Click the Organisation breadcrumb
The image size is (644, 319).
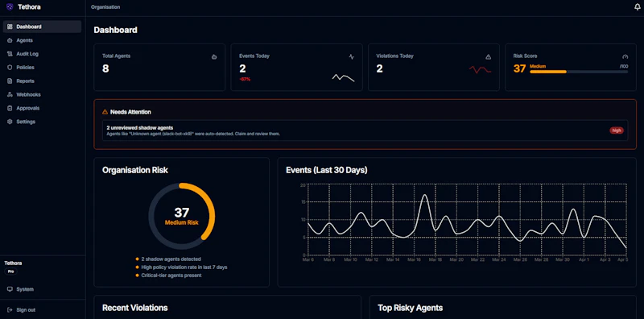tap(105, 7)
